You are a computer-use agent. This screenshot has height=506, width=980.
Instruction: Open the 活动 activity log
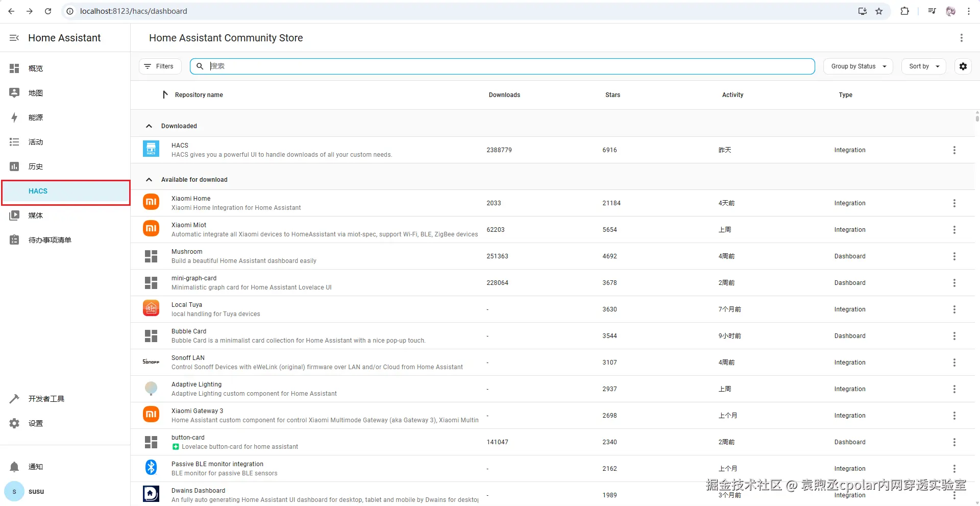[65, 142]
